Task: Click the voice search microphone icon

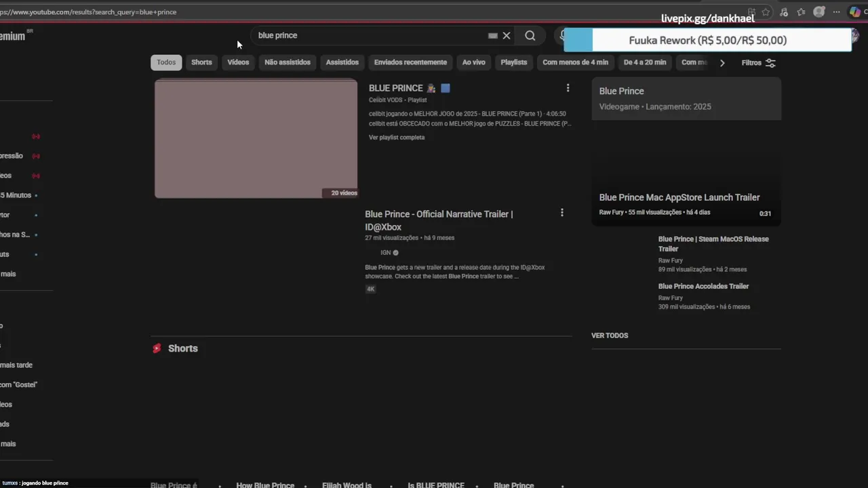Action: coord(561,36)
